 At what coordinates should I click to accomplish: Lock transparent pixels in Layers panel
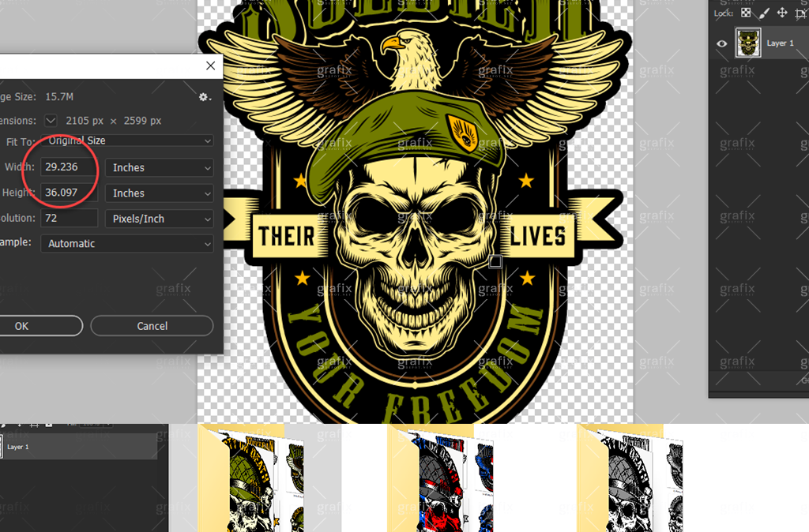pos(746,13)
